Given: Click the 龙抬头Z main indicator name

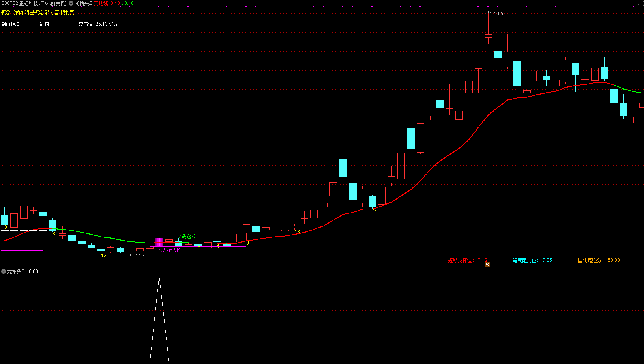Looking at the screenshot, I should (83, 3).
